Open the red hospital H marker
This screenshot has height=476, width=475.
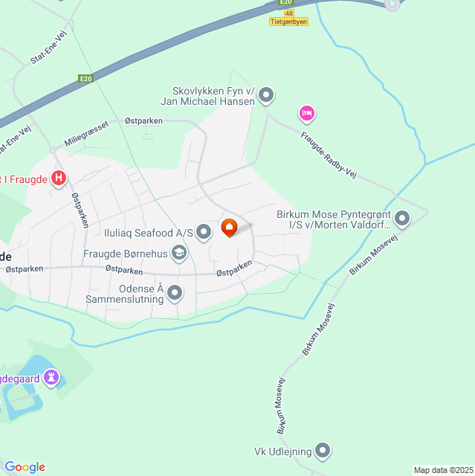tap(59, 178)
